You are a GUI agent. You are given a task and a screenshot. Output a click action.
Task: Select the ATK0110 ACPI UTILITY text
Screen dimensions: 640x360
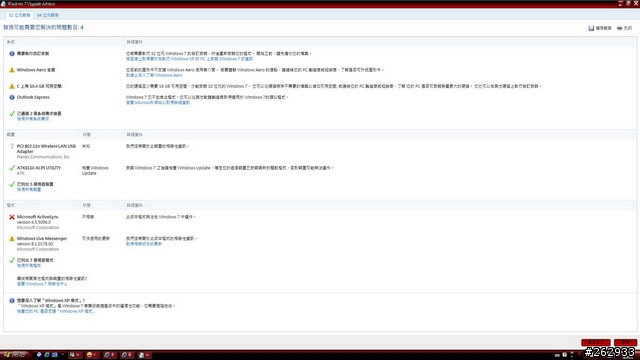[x=39, y=168]
